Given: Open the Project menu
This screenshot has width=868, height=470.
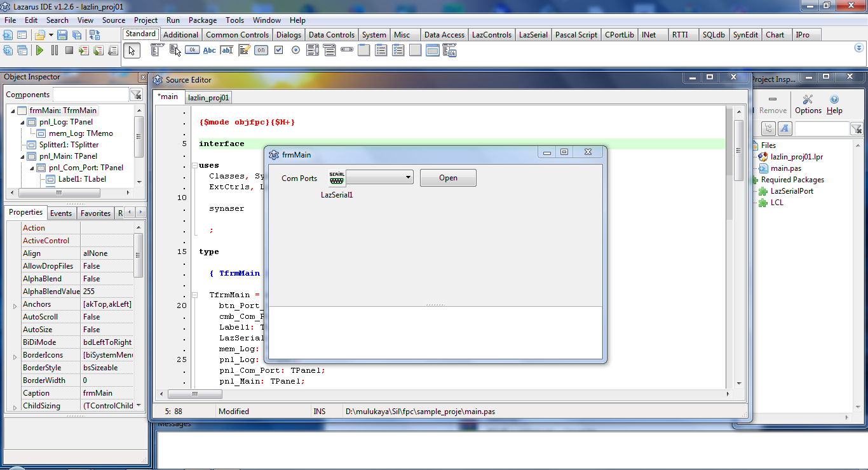Looking at the screenshot, I should 146,20.
